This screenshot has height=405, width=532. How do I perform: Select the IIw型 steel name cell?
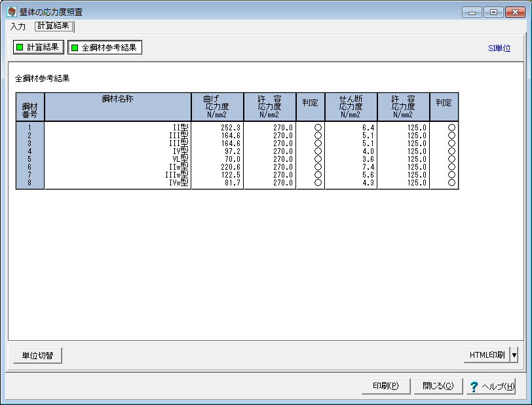click(178, 166)
